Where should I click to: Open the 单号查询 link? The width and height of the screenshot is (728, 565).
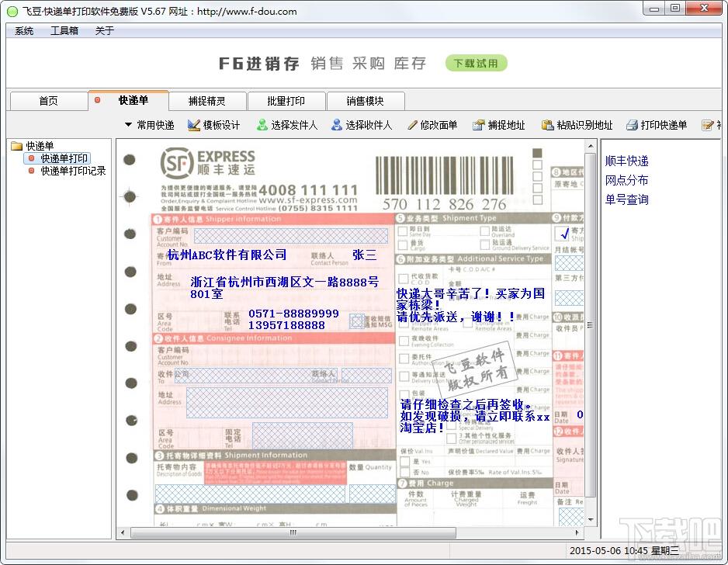pos(627,199)
